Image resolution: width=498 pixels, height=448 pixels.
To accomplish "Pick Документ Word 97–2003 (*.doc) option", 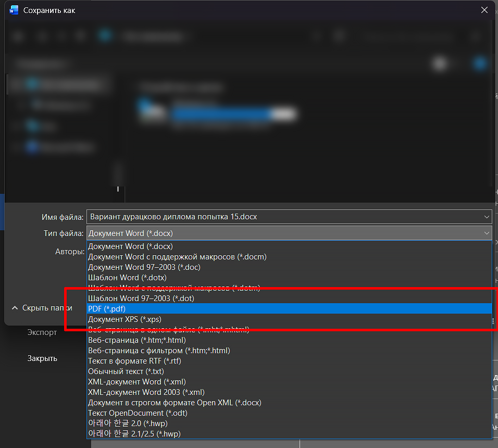I will pyautogui.click(x=144, y=267).
